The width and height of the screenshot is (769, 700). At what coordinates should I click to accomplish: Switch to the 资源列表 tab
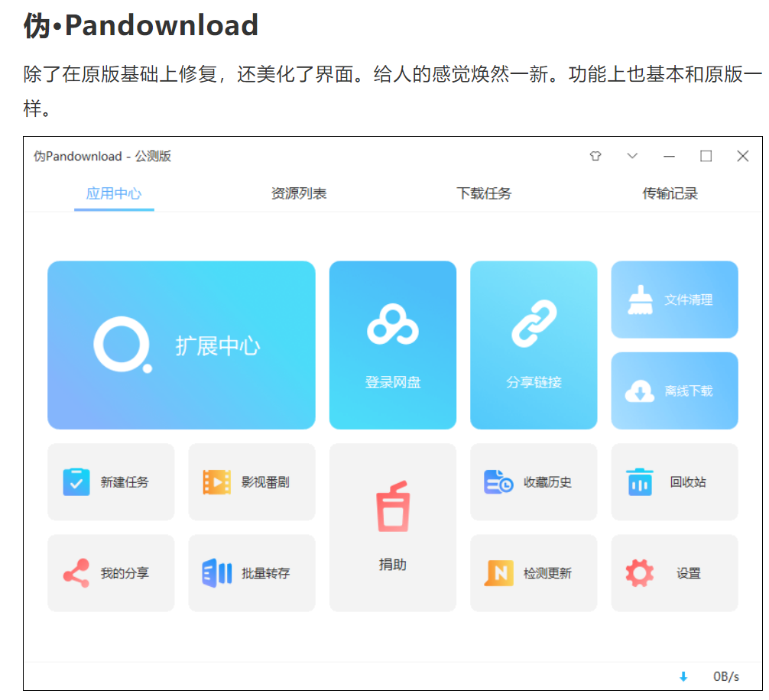pyautogui.click(x=299, y=193)
